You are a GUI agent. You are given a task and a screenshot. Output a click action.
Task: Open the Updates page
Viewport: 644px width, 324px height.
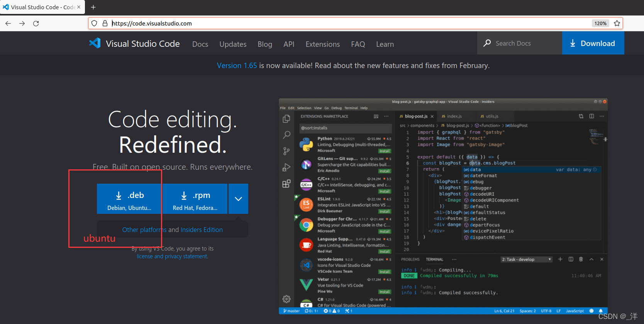coord(233,44)
